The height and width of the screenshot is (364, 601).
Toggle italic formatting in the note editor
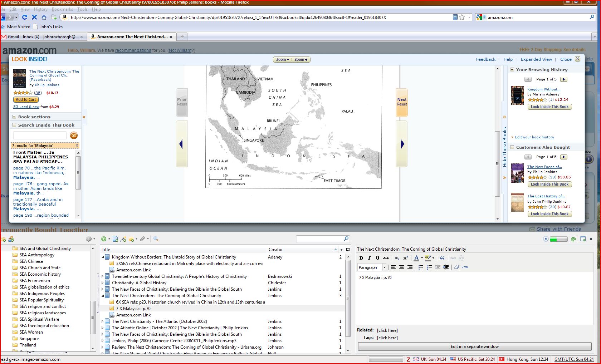click(x=369, y=258)
